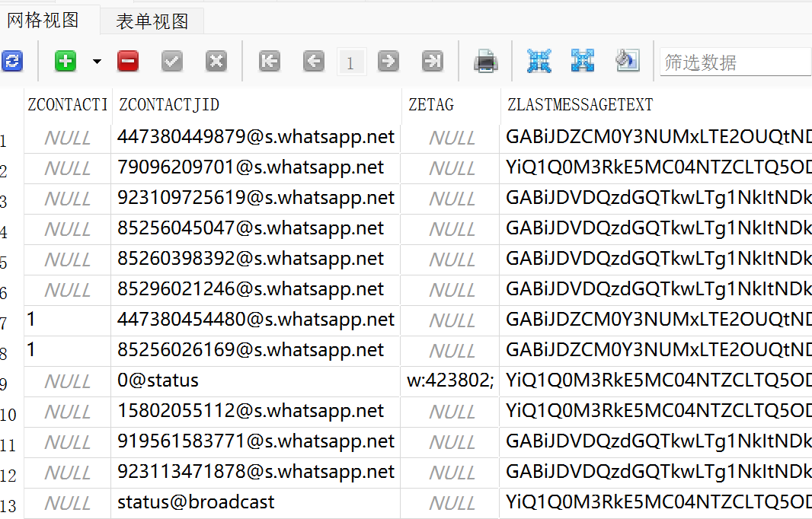Select cell 0@status
Image resolution: width=812 pixels, height=519 pixels.
(x=255, y=381)
